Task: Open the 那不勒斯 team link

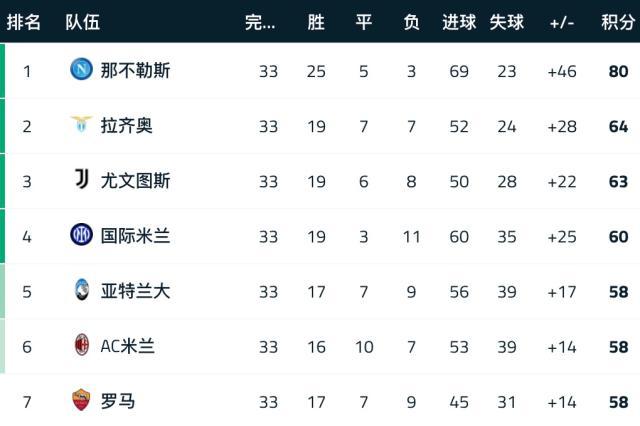Action: 135,70
